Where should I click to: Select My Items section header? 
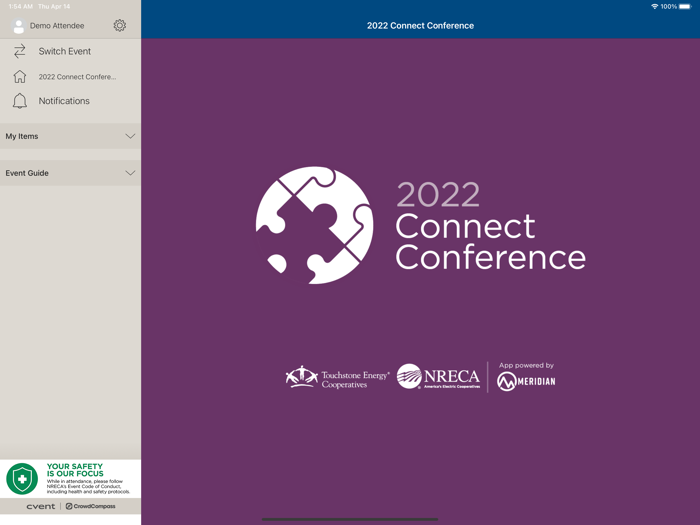coord(71,136)
